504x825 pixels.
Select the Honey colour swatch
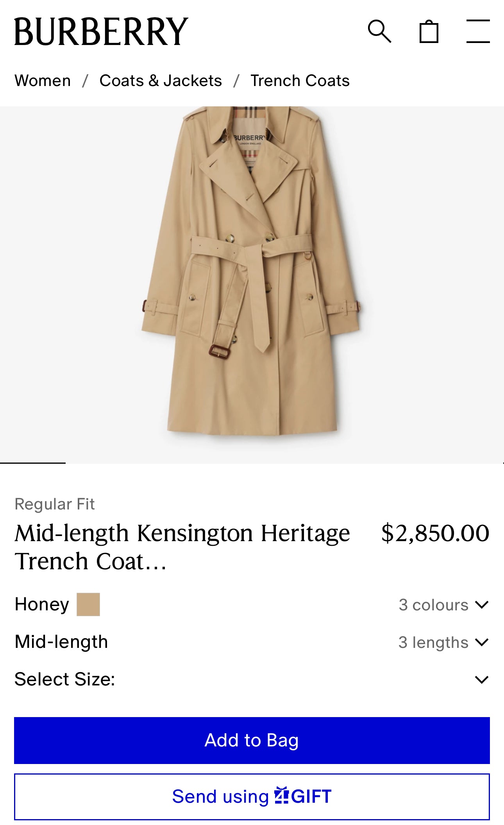point(88,604)
